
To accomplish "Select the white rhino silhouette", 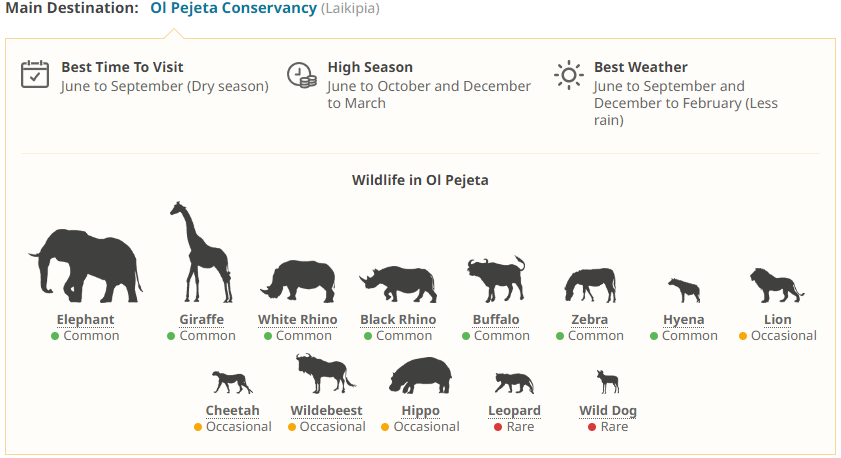I will click(x=297, y=280).
